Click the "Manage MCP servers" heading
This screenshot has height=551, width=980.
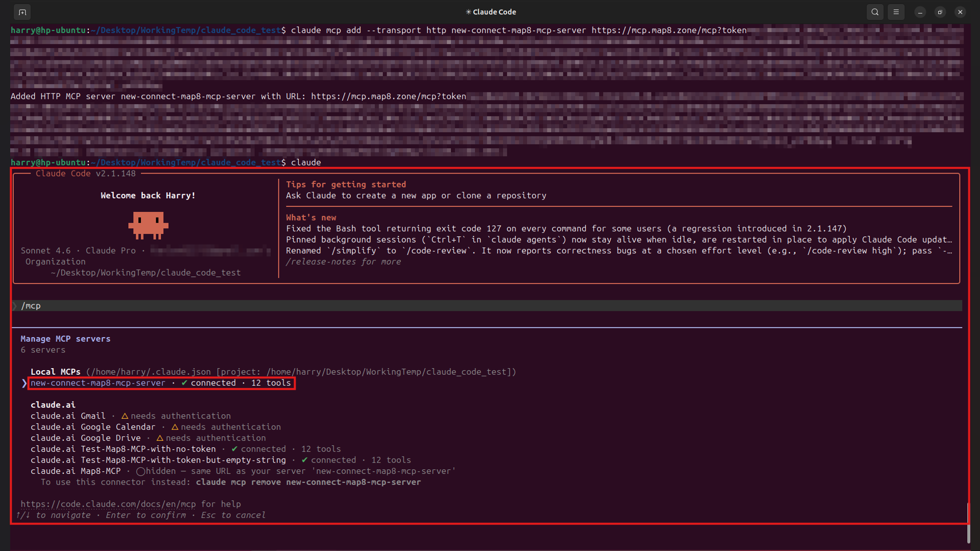point(65,339)
